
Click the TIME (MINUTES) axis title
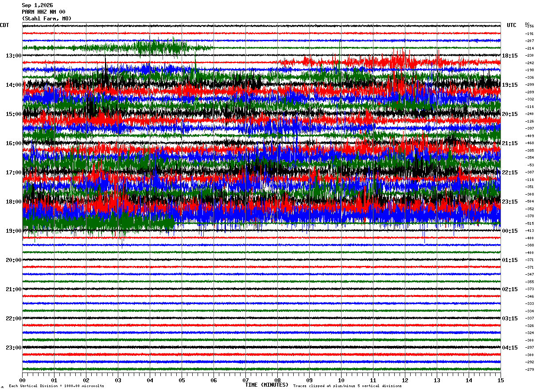(x=267, y=385)
